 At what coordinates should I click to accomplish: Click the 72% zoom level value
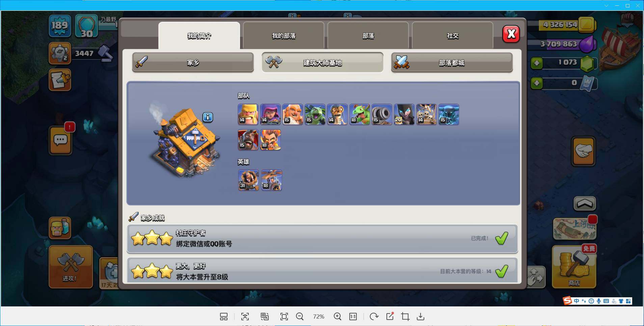319,317
